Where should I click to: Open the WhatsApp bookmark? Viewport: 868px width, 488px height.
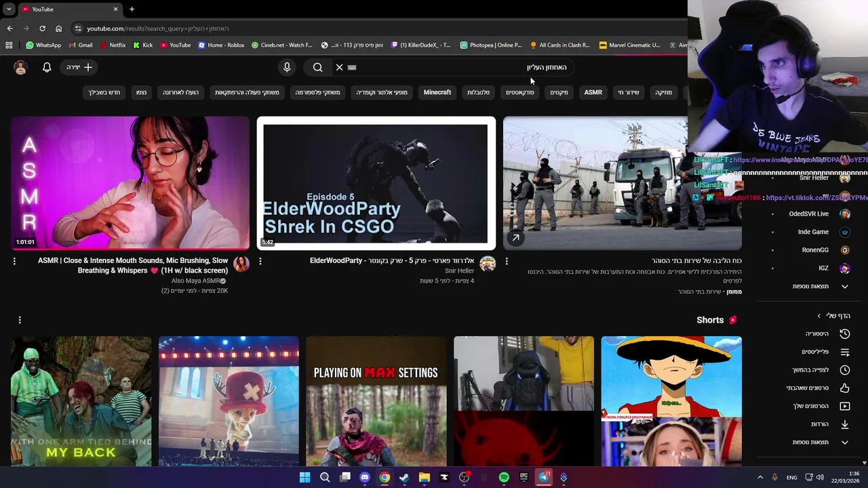tap(43, 45)
